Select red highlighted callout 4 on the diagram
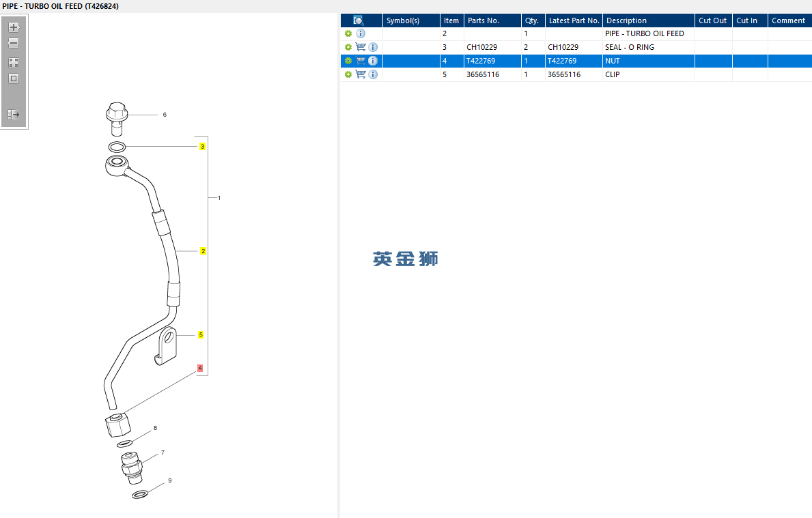The image size is (812, 518). (x=200, y=369)
